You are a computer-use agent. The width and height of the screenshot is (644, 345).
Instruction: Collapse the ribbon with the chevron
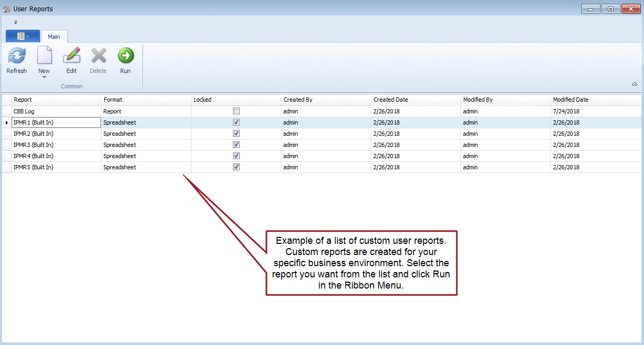[634, 84]
